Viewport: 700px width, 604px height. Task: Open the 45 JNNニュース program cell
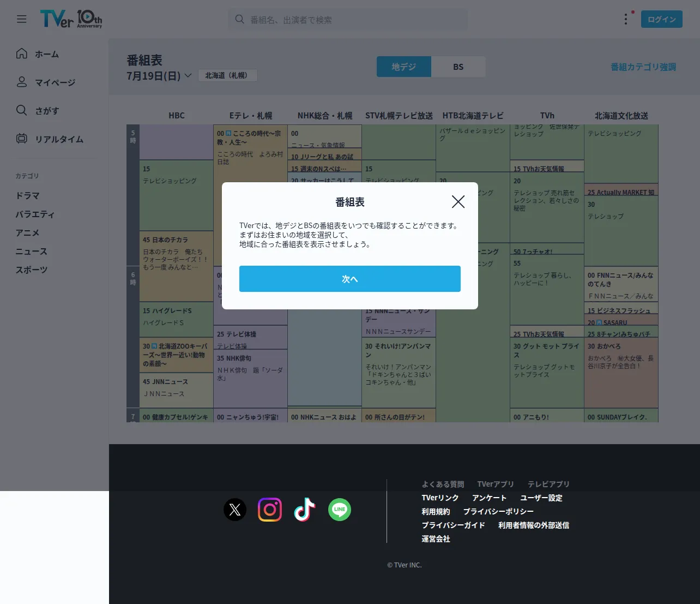[x=176, y=390]
